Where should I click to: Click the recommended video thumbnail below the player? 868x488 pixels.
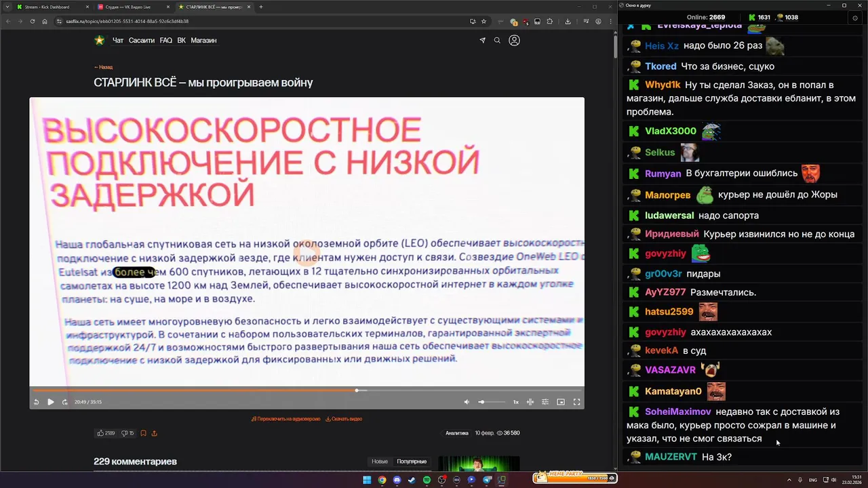coord(479,464)
